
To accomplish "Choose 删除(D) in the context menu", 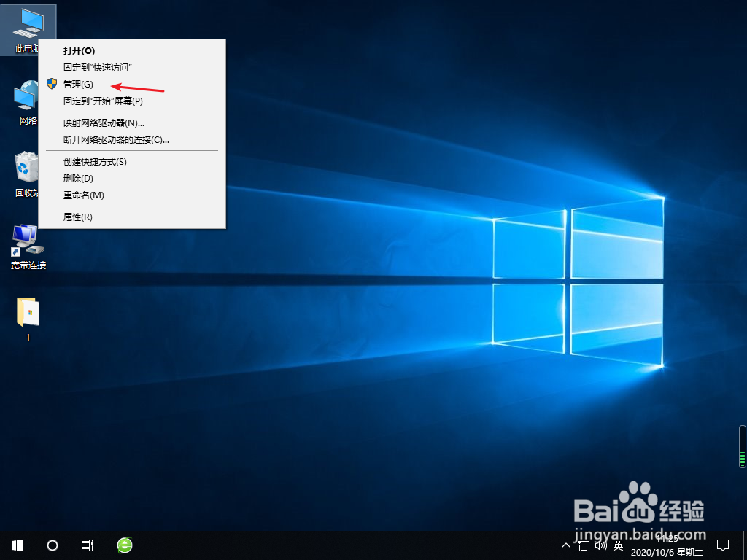I will (132, 178).
